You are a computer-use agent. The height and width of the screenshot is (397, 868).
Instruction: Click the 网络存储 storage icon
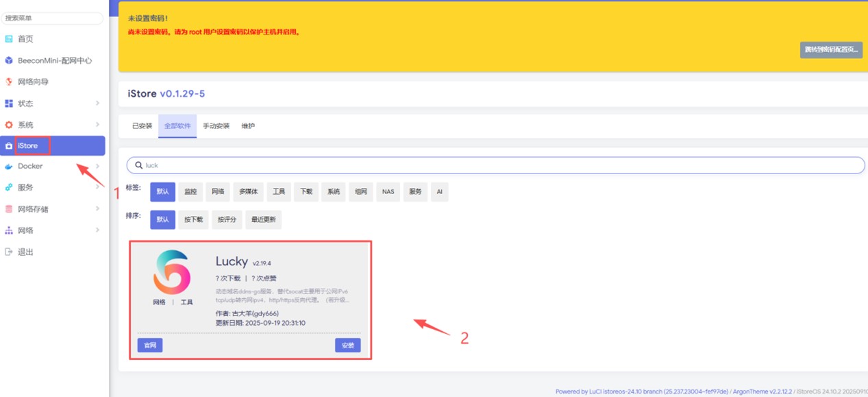tap(9, 209)
